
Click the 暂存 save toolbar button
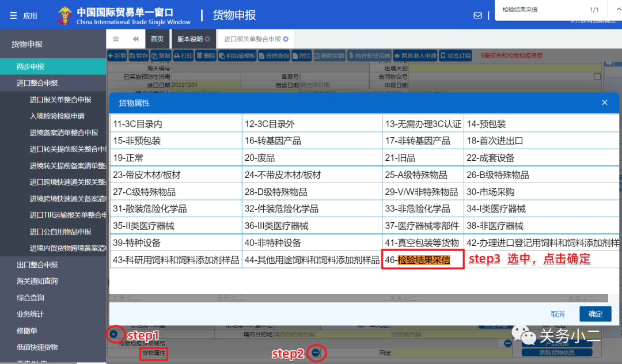click(138, 55)
